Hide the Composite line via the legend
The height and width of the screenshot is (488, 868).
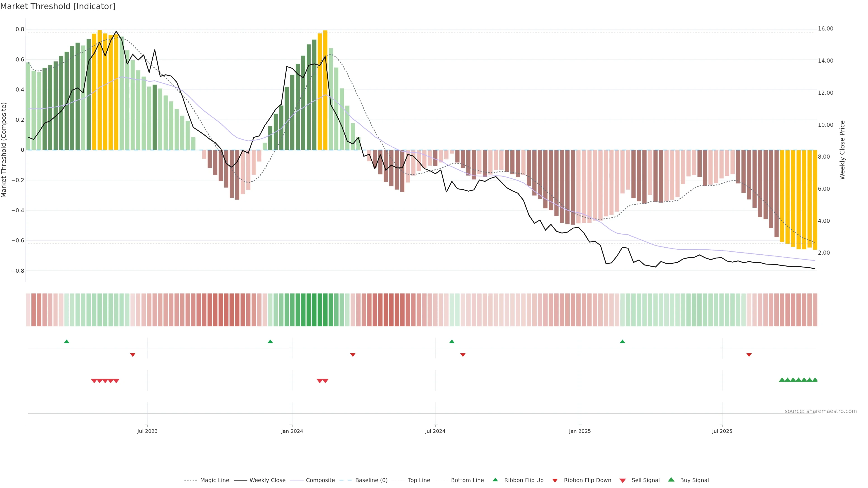pyautogui.click(x=320, y=480)
